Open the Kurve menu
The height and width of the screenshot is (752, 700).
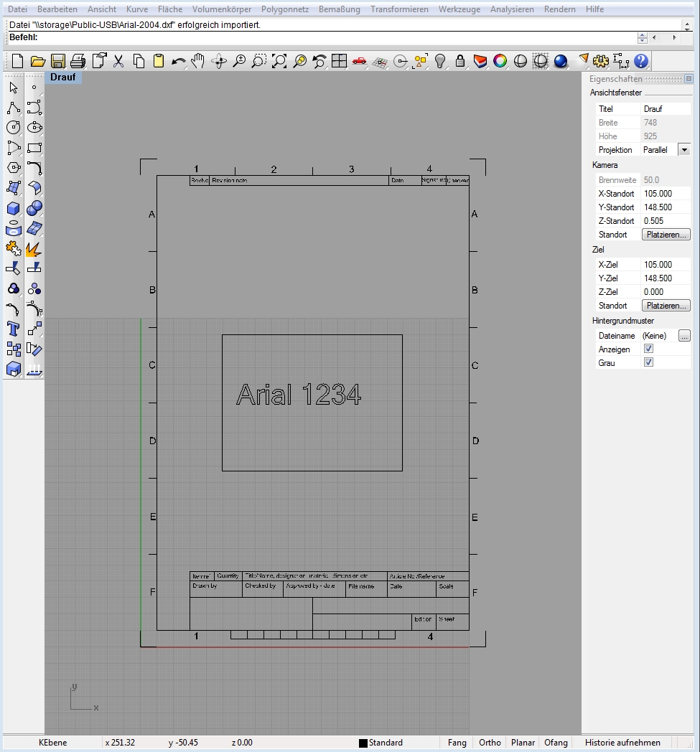click(x=137, y=9)
